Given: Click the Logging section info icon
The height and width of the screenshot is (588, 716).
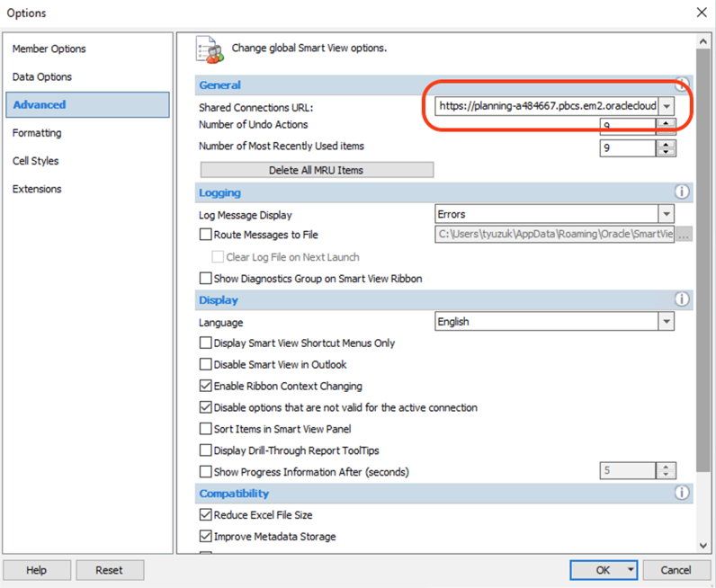Looking at the screenshot, I should 681,192.
